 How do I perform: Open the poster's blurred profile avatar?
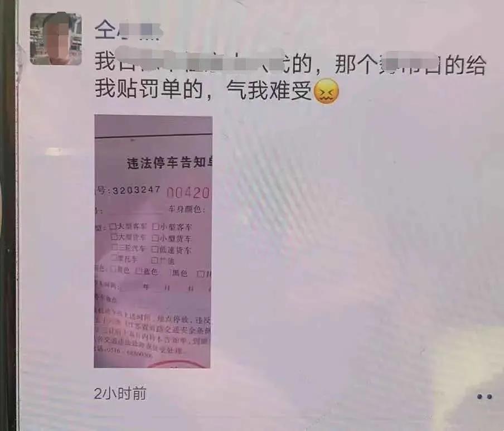pyautogui.click(x=56, y=39)
